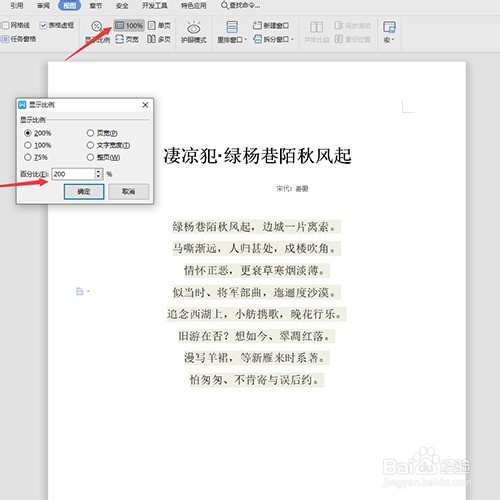Click the line 怕匆匆、不肯寄与误后约。
Viewport: 500px width, 500px height.
(x=257, y=380)
